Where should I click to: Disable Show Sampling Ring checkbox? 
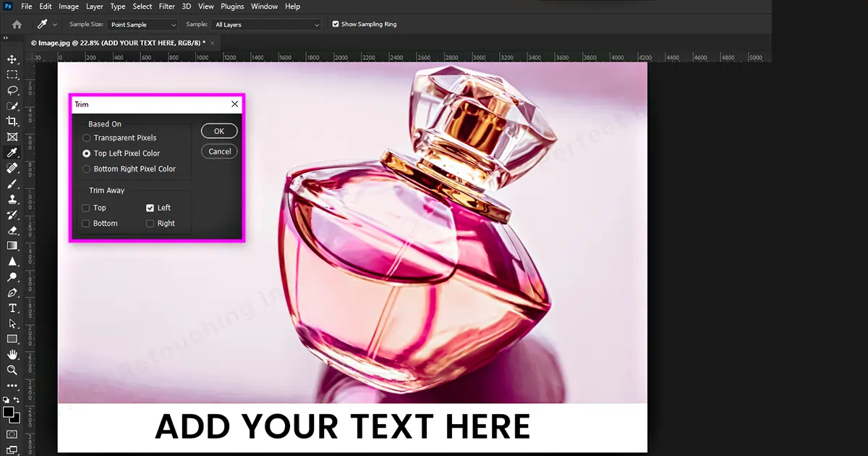pos(335,24)
